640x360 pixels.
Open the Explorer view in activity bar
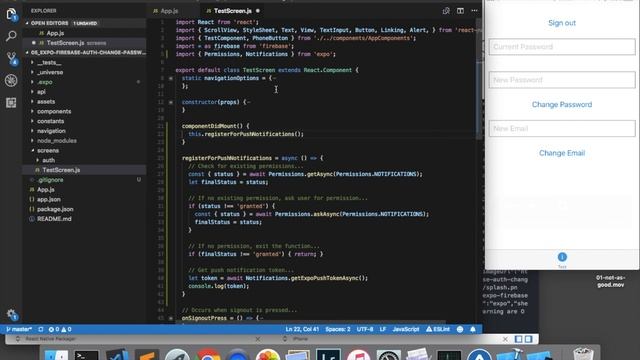pos(11,15)
